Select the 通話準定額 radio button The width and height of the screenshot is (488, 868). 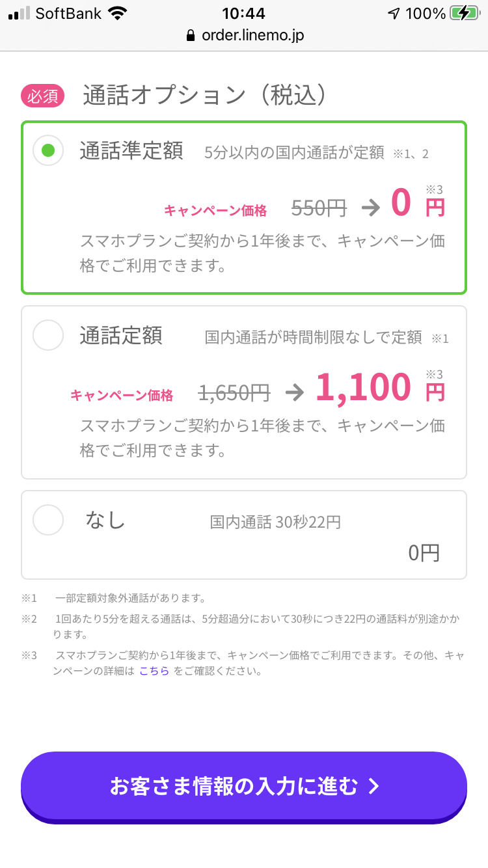48,151
